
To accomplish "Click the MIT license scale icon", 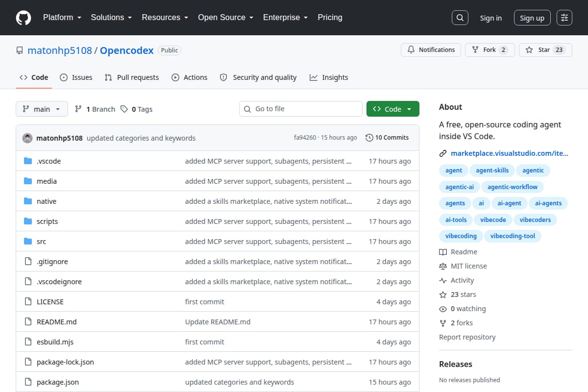I will [x=443, y=266].
